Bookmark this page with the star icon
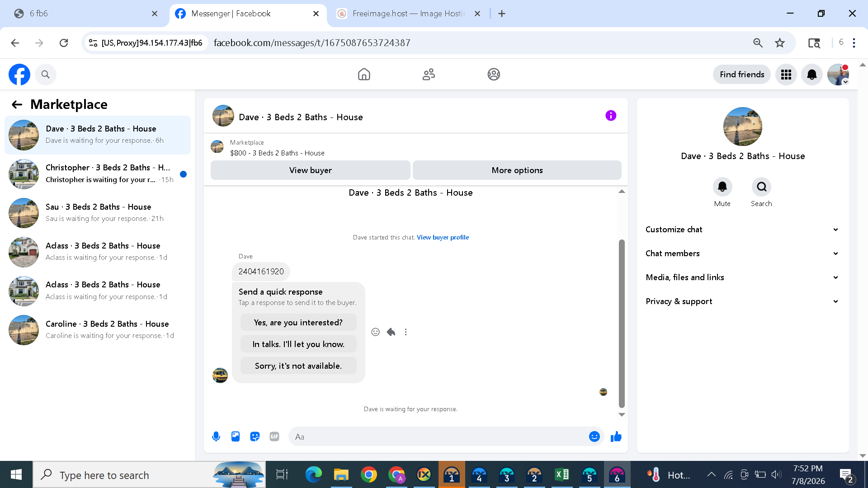Viewport: 868px width, 488px height. pos(780,43)
